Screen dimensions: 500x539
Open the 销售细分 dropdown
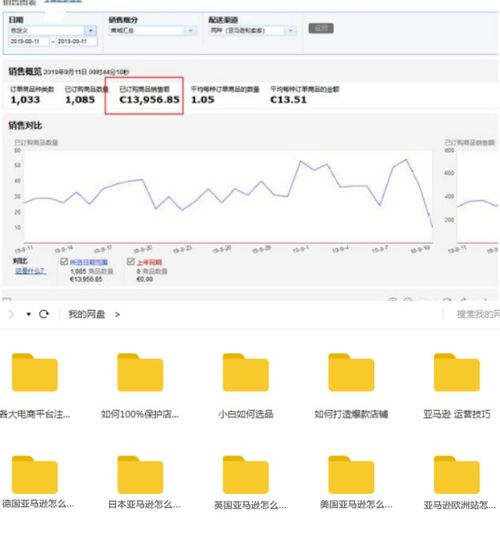tap(153, 31)
